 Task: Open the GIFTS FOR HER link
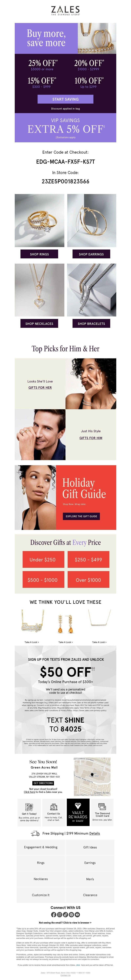click(40, 387)
